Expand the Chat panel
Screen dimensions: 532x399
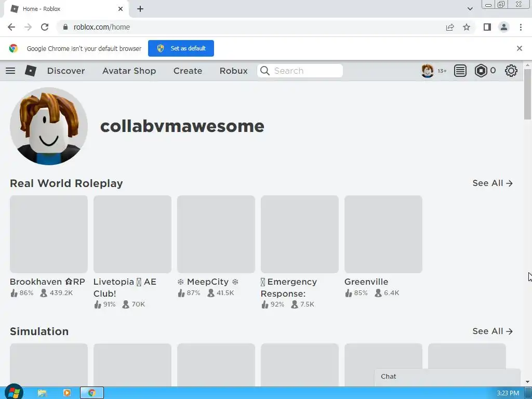[447, 377]
